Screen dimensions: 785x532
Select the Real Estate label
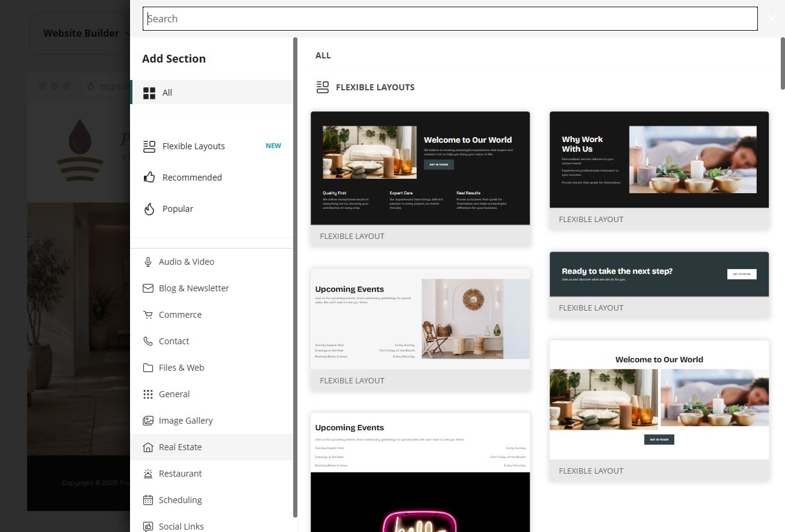pos(180,447)
